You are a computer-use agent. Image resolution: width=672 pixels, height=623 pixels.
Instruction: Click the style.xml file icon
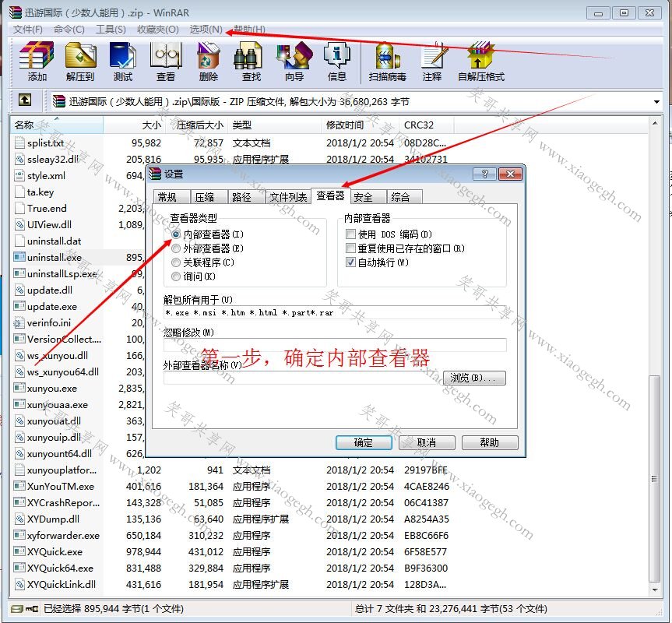point(19,175)
